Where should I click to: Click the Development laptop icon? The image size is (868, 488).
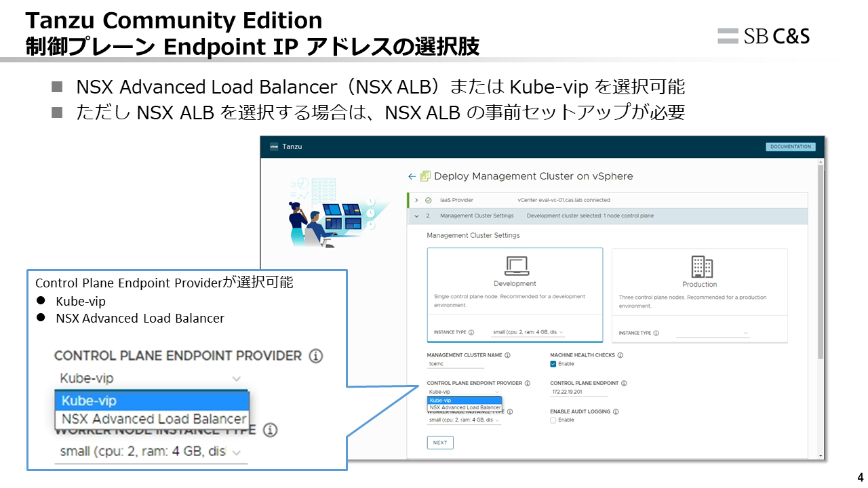pyautogui.click(x=516, y=265)
